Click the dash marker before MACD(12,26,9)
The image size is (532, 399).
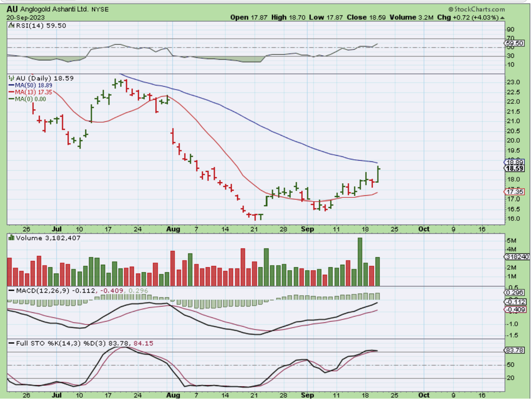[x=11, y=290]
